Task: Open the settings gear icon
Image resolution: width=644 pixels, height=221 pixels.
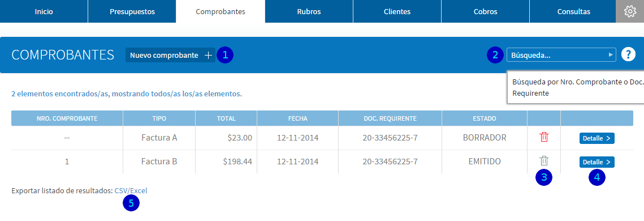Action: click(630, 11)
